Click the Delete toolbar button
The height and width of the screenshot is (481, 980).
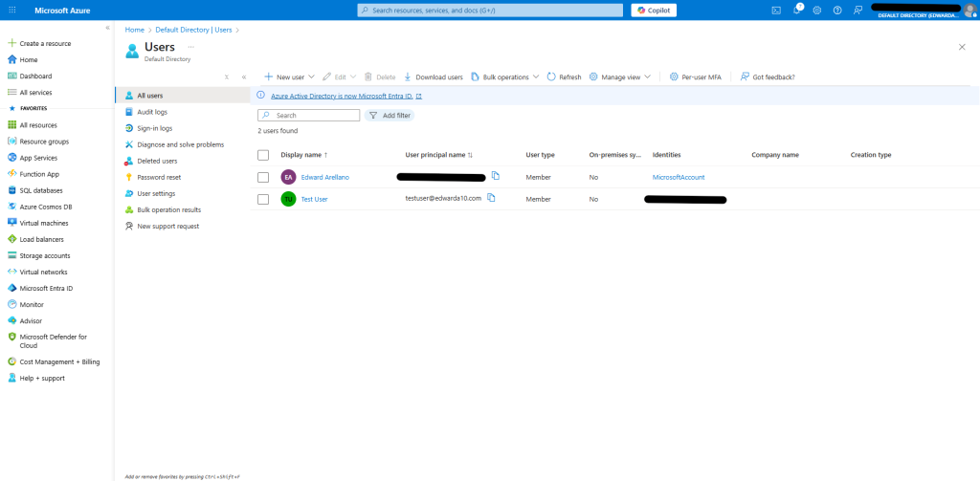(x=380, y=77)
